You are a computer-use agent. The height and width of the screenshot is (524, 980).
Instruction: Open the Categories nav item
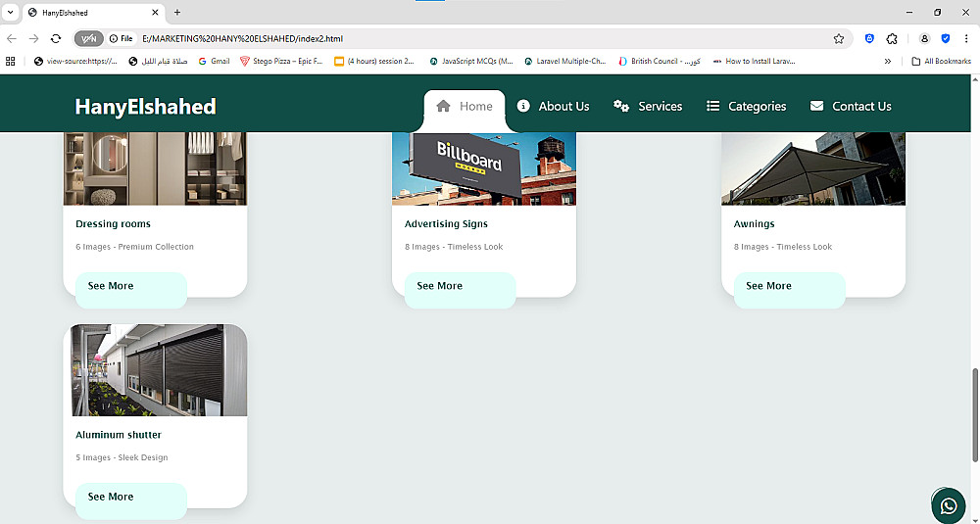click(746, 106)
